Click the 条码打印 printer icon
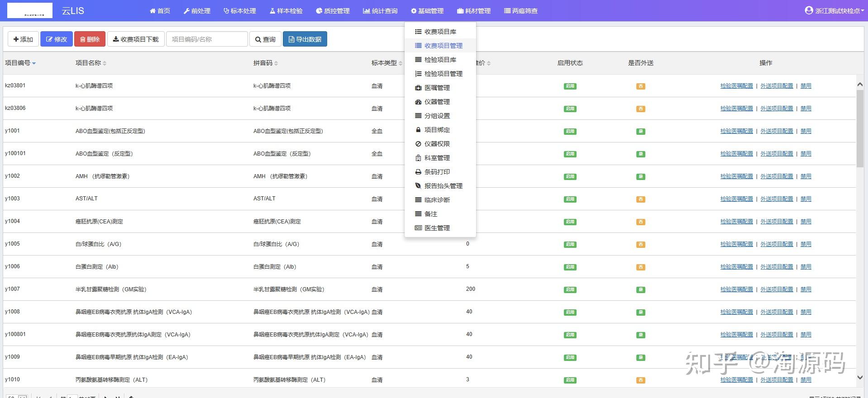The image size is (868, 398). (418, 172)
